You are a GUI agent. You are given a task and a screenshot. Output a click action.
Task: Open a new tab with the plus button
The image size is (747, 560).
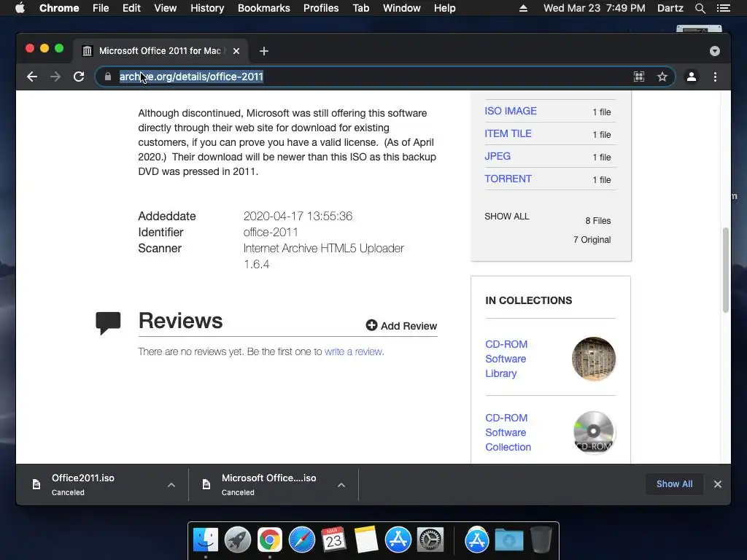tap(264, 51)
